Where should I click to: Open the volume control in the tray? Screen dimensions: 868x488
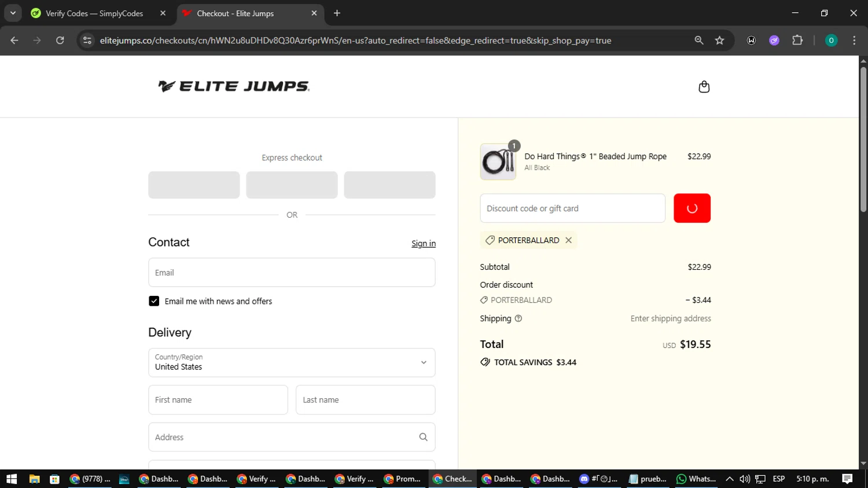(x=745, y=479)
